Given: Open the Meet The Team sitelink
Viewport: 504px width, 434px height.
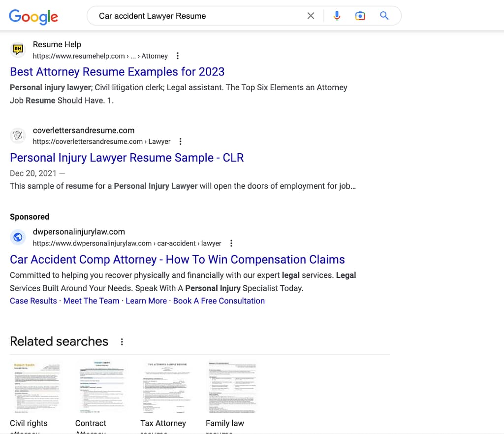Looking at the screenshot, I should (91, 301).
